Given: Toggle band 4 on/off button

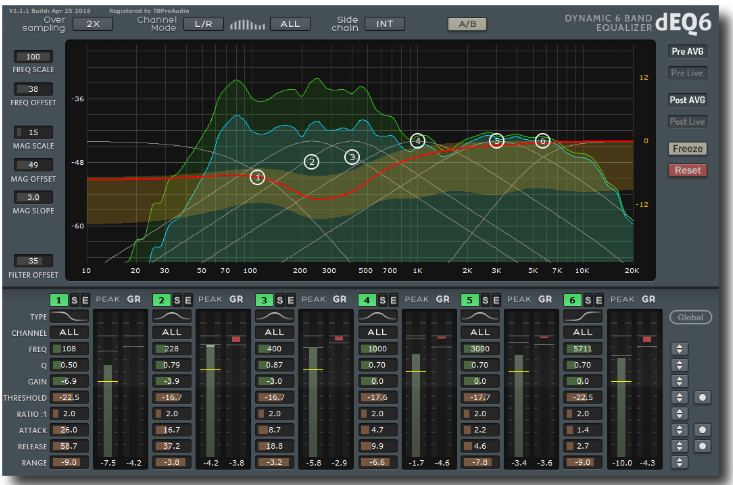Looking at the screenshot, I should coord(367,300).
